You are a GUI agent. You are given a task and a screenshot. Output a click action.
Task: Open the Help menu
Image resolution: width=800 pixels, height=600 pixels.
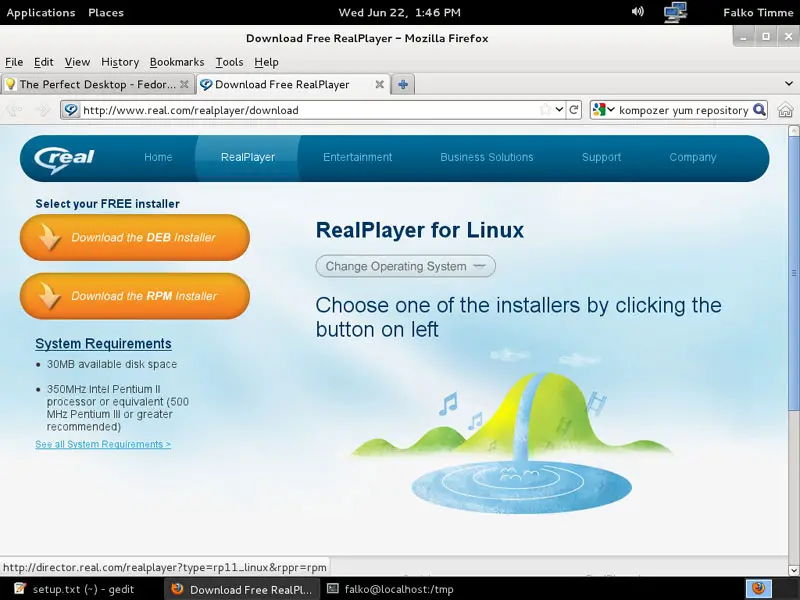(x=266, y=62)
